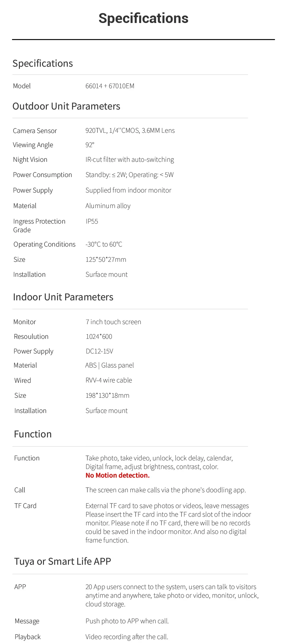
Task: Click the Push photo to APP message text
Action: coord(127,621)
